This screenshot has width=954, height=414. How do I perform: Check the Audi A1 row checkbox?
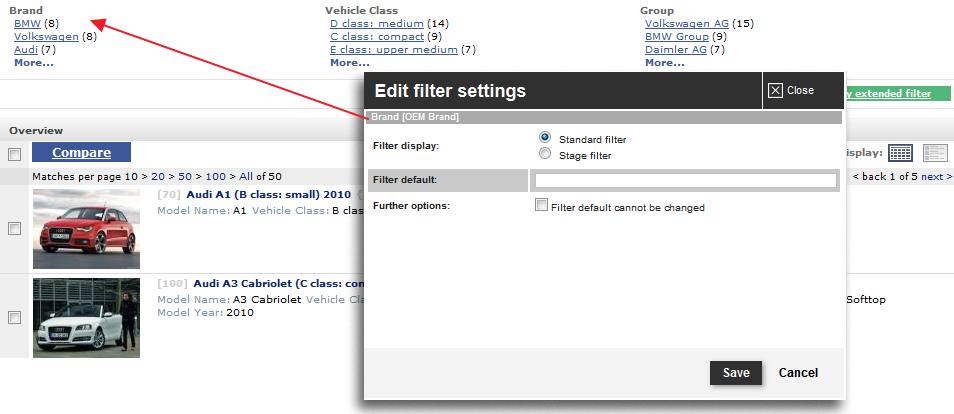click(15, 228)
